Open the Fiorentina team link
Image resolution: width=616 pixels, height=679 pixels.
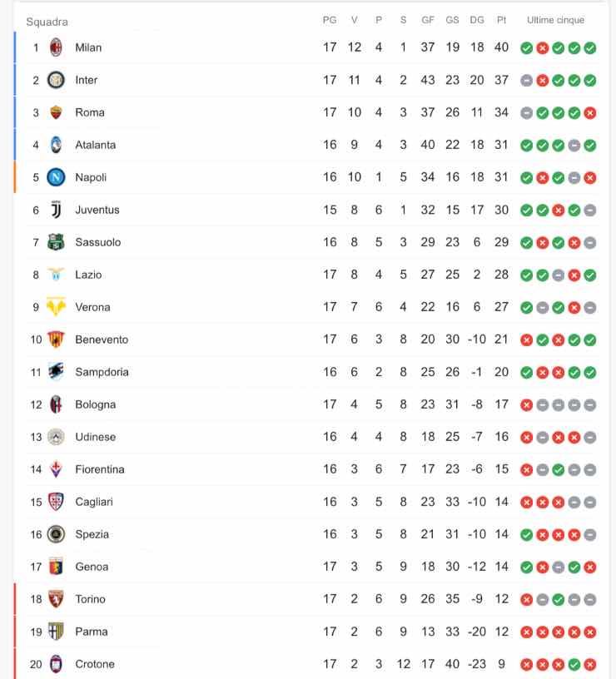[x=99, y=469]
